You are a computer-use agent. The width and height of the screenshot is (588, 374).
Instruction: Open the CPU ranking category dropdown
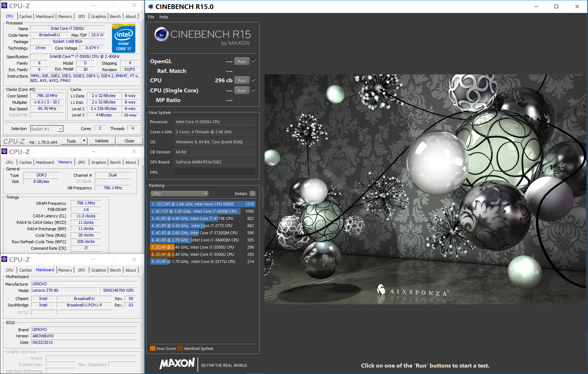pos(179,194)
